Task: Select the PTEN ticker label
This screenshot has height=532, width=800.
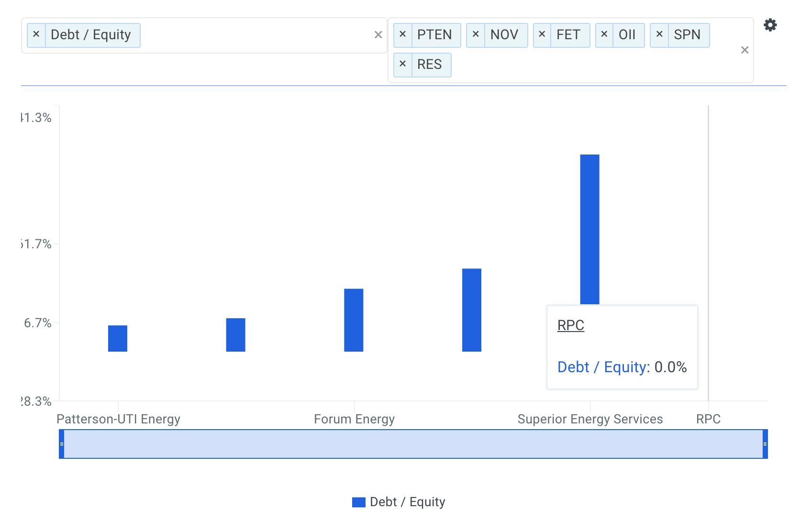Action: (434, 35)
